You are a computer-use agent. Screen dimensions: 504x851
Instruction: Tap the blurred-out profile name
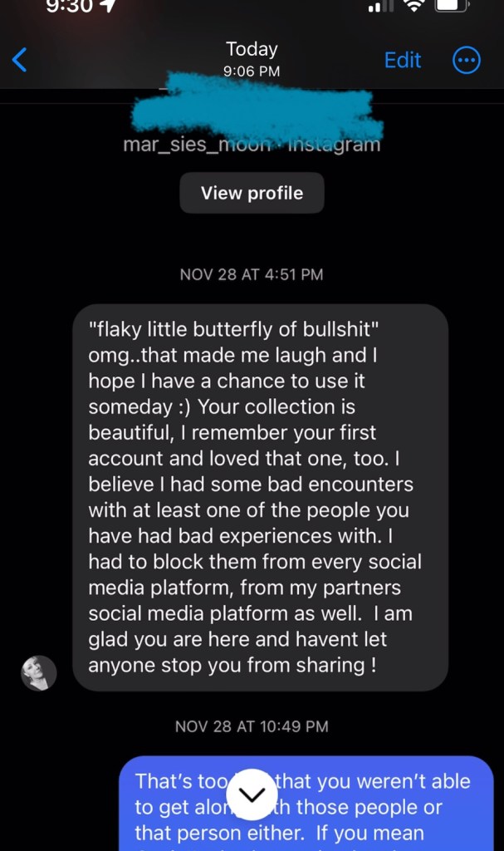[x=257, y=107]
